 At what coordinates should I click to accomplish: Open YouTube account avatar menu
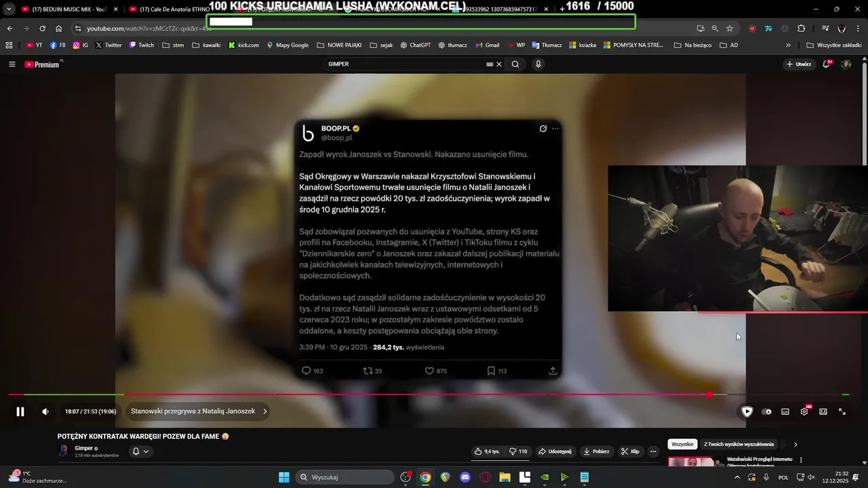pos(846,64)
